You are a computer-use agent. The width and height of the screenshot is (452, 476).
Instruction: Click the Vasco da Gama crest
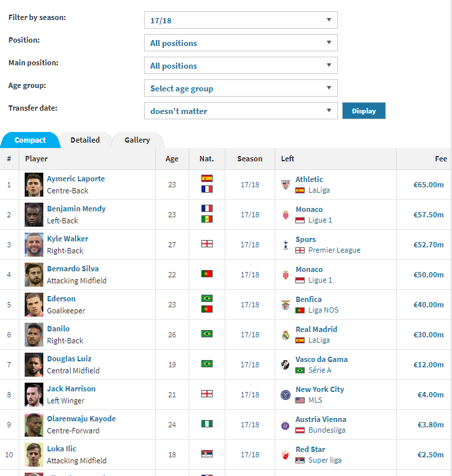(285, 365)
